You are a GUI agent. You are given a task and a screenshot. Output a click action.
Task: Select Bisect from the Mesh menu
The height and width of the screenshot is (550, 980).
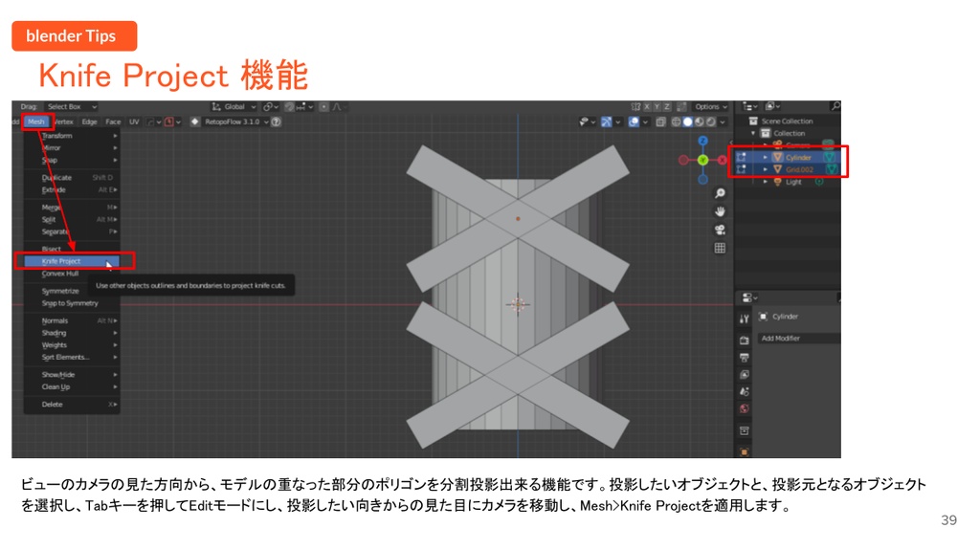point(71,249)
